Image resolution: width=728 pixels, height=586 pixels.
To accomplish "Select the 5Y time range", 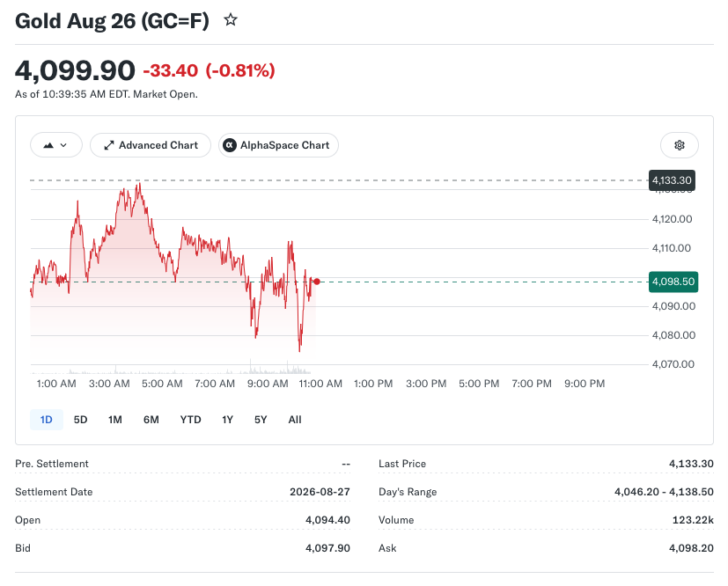I will coord(261,420).
